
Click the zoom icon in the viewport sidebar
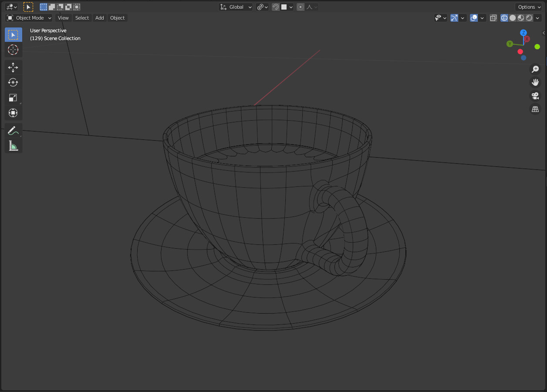coord(535,69)
